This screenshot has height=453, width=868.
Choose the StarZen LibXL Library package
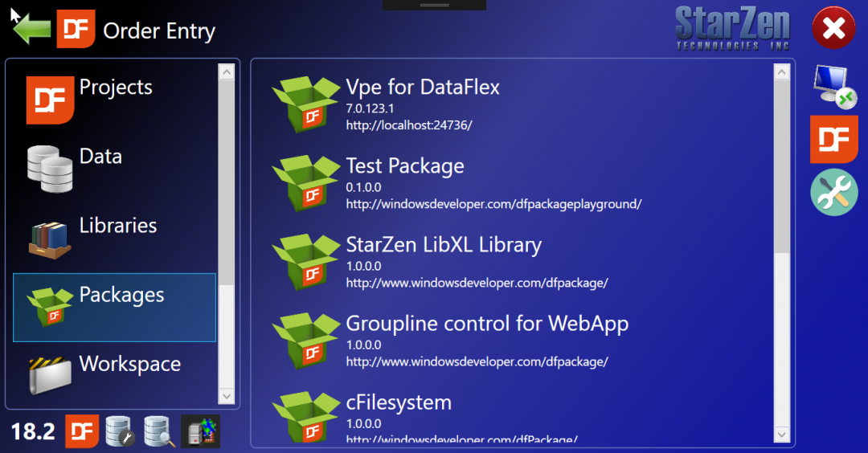[x=444, y=245]
